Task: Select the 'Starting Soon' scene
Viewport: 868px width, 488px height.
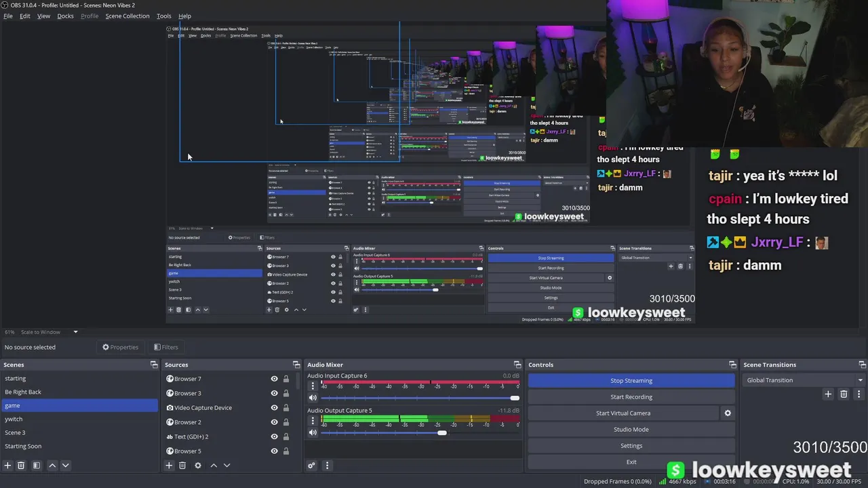Action: coord(80,446)
